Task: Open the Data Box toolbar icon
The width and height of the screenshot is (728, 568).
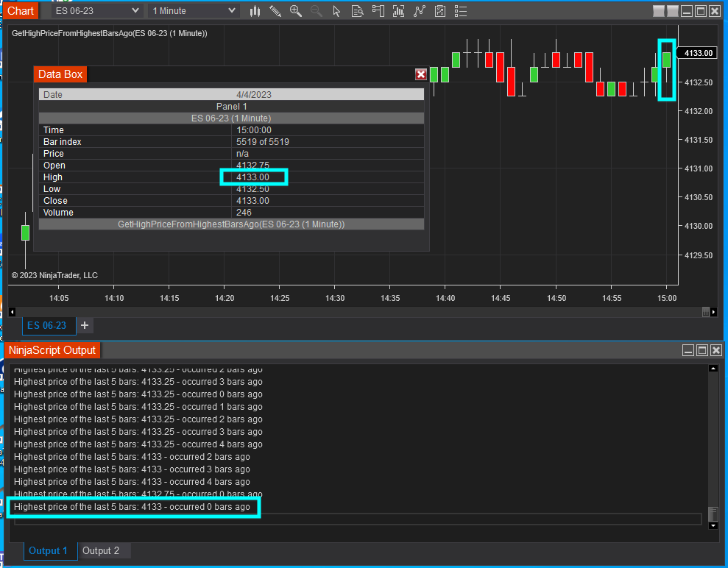Action: (x=358, y=11)
